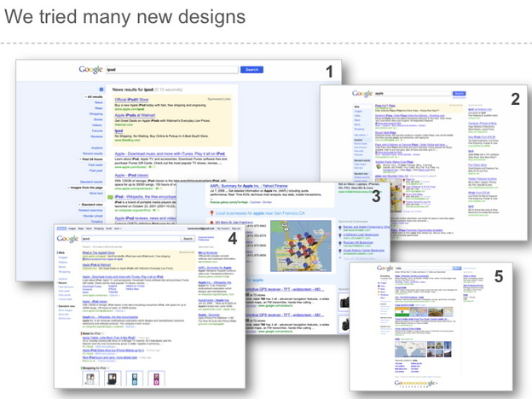This screenshot has height=399, width=532.
Task: Click the Google logo in design 2
Action: click(362, 93)
